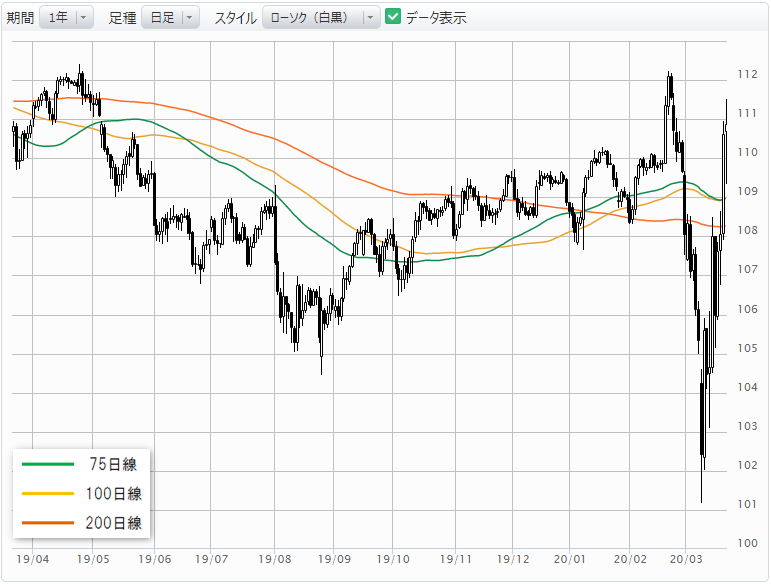This screenshot has width=771, height=584.
Task: Click the 19/09 date axis label
Action: click(334, 559)
